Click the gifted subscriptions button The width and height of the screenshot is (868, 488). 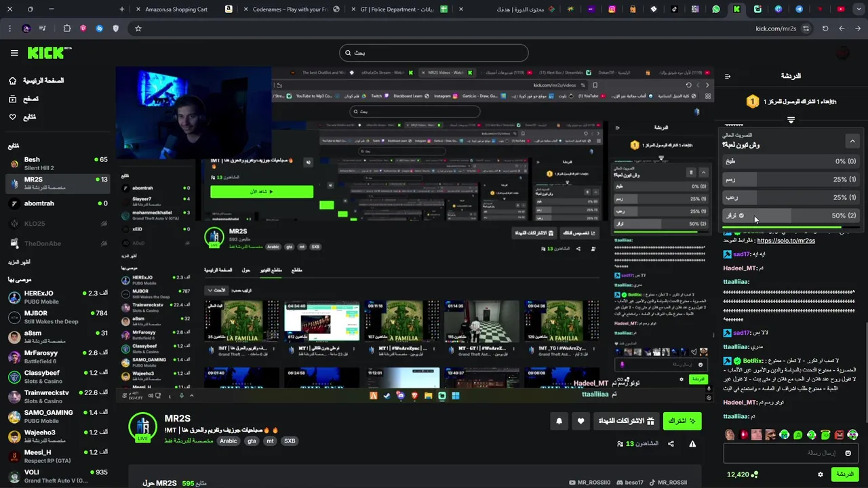[x=625, y=421]
